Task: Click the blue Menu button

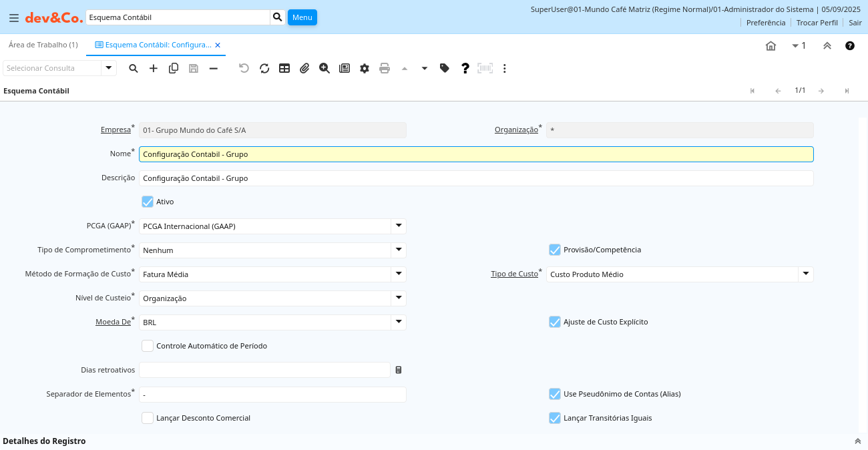Action: pos(302,17)
